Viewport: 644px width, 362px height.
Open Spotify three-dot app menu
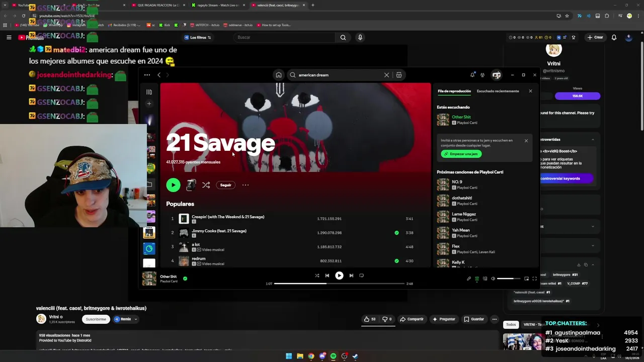tap(147, 75)
